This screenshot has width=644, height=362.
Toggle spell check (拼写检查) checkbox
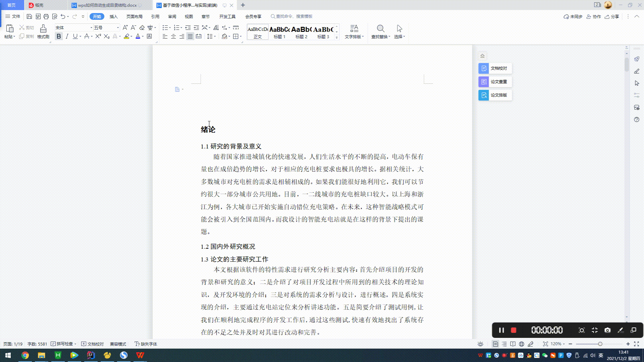pos(53,344)
